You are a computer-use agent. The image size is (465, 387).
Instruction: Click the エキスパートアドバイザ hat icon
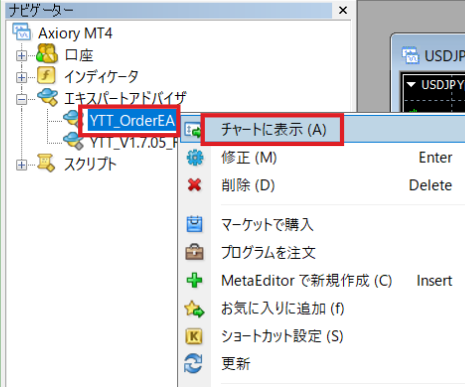[x=47, y=97]
